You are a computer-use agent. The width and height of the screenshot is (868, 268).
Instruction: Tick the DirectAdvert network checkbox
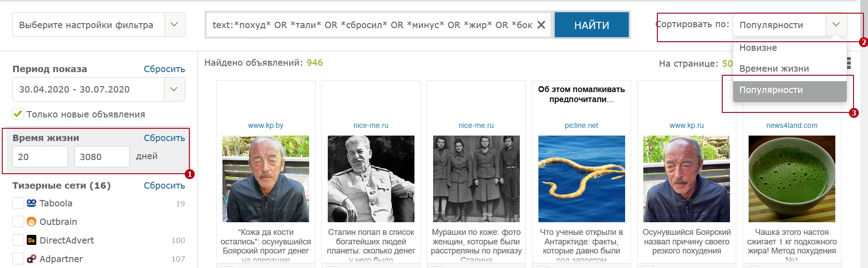[x=18, y=240]
